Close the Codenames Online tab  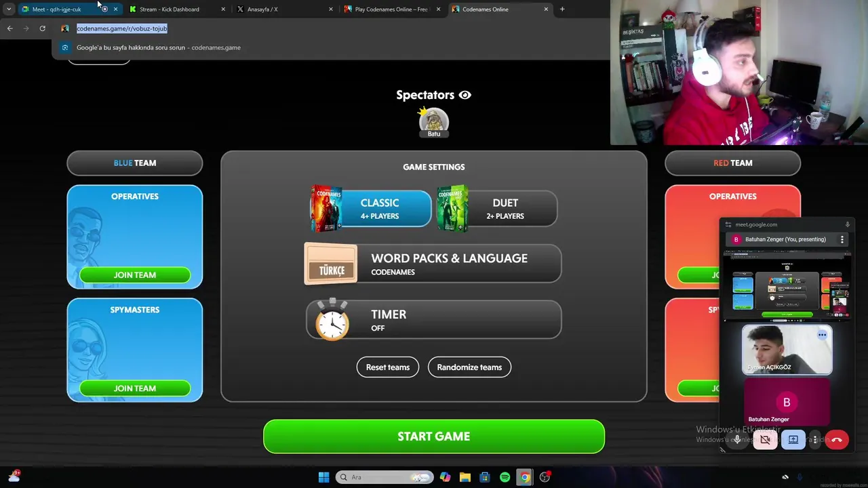pyautogui.click(x=546, y=9)
